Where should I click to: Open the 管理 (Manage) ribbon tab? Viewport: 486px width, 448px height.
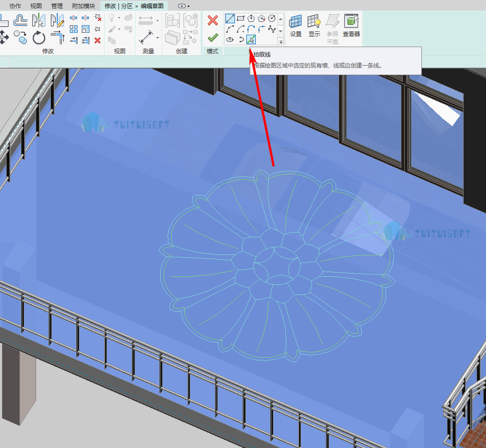pos(57,6)
